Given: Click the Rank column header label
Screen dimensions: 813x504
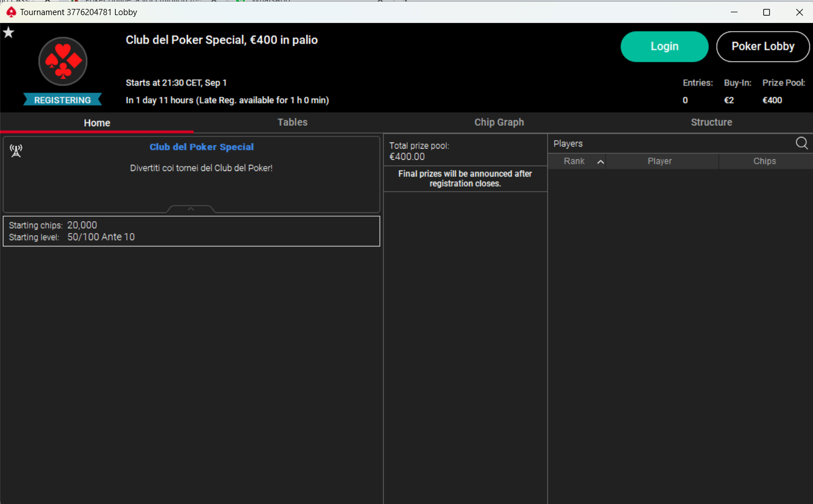Looking at the screenshot, I should click(574, 161).
